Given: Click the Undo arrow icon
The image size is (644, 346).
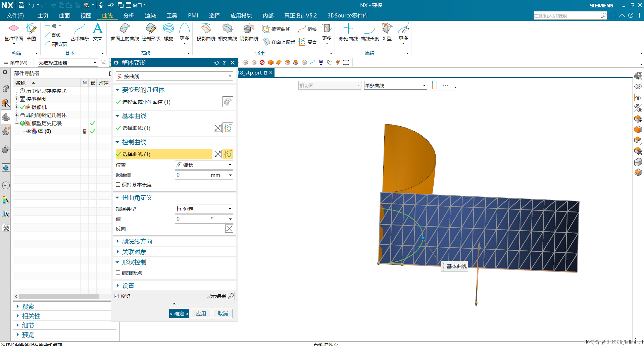Looking at the screenshot, I should pos(31,5).
